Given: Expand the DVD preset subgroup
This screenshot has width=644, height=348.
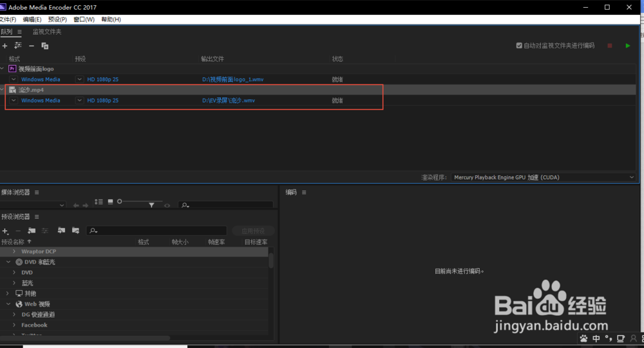Looking at the screenshot, I should point(14,273).
